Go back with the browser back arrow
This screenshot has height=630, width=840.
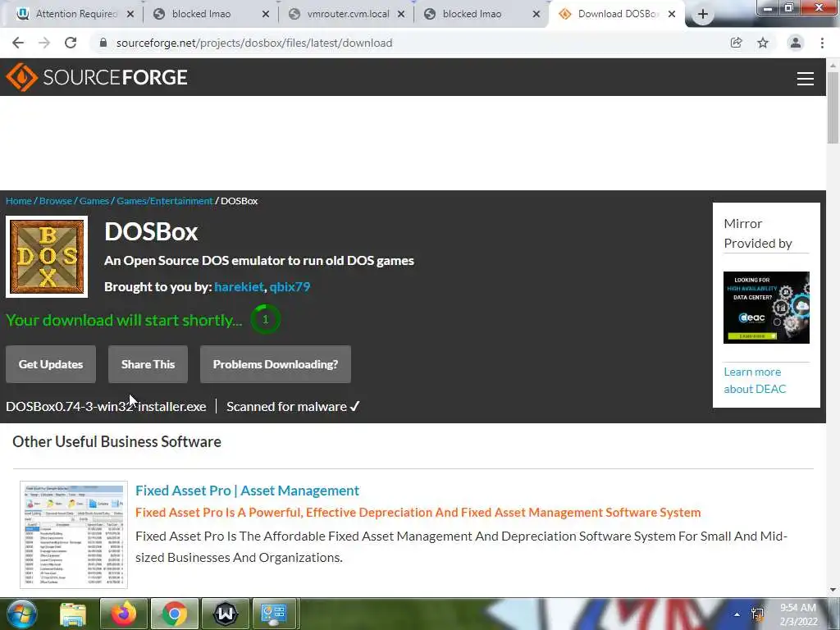tap(18, 43)
